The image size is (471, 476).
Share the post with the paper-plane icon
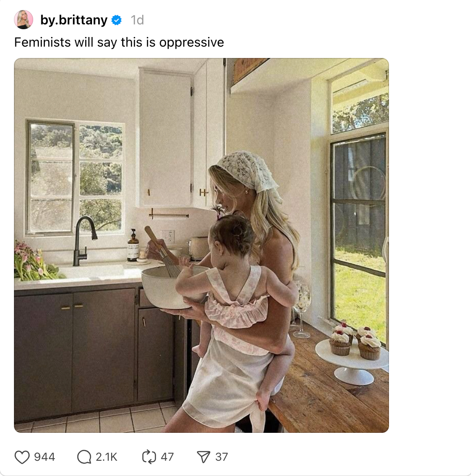(203, 457)
